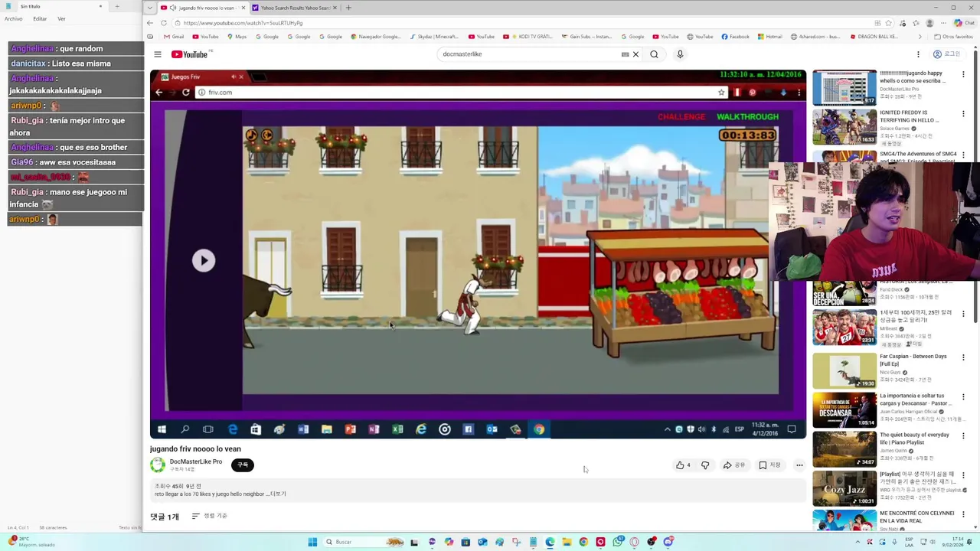
Task: Select the browser address bar URL
Action: (243, 23)
